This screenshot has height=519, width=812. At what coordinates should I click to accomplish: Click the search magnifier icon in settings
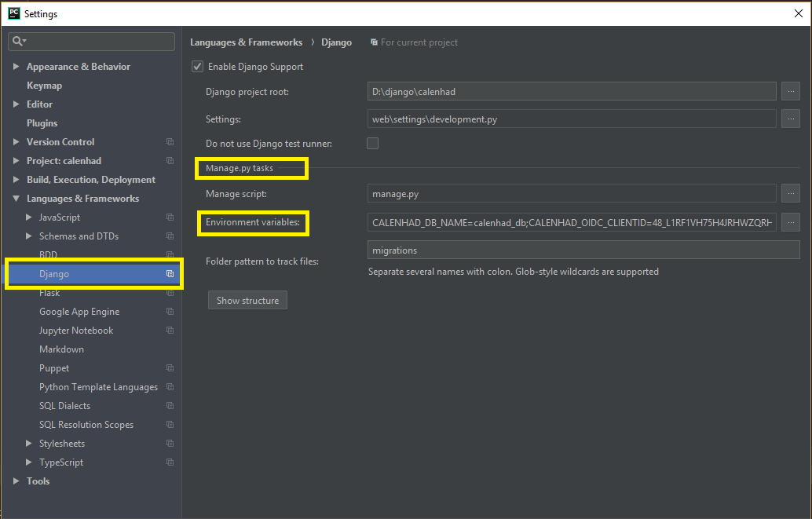[x=19, y=42]
